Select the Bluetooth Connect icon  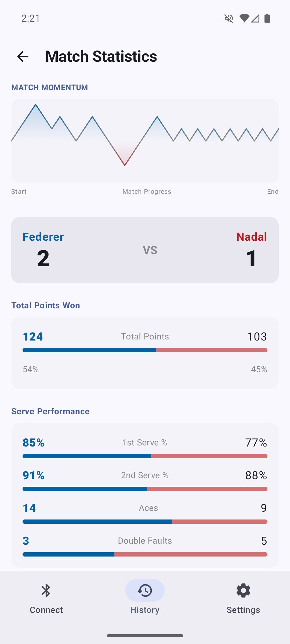[46, 590]
